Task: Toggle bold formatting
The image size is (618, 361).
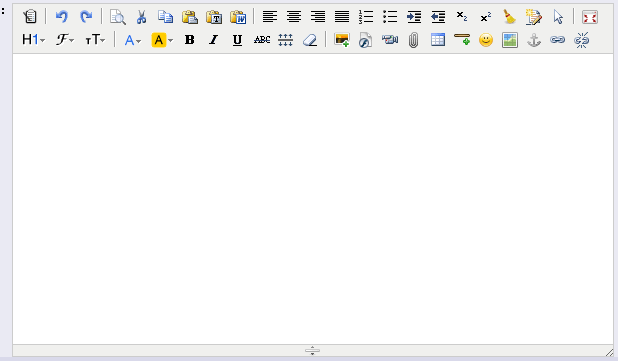Action: tap(190, 40)
